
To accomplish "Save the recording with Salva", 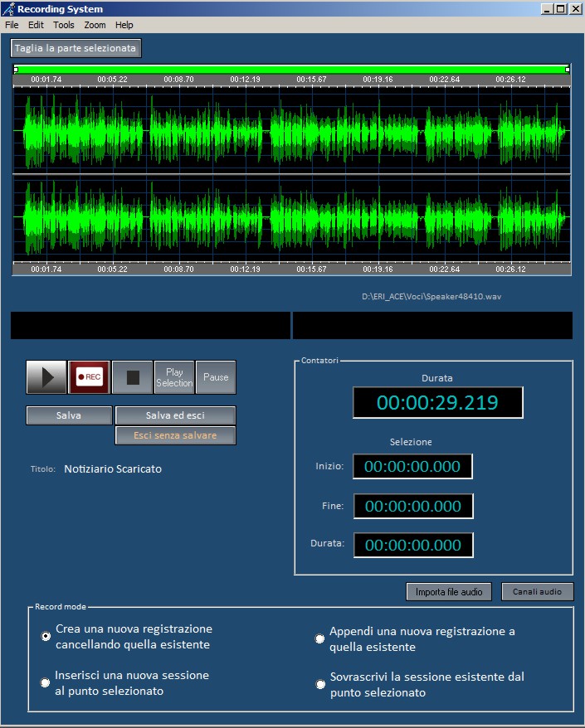I will coord(69,415).
